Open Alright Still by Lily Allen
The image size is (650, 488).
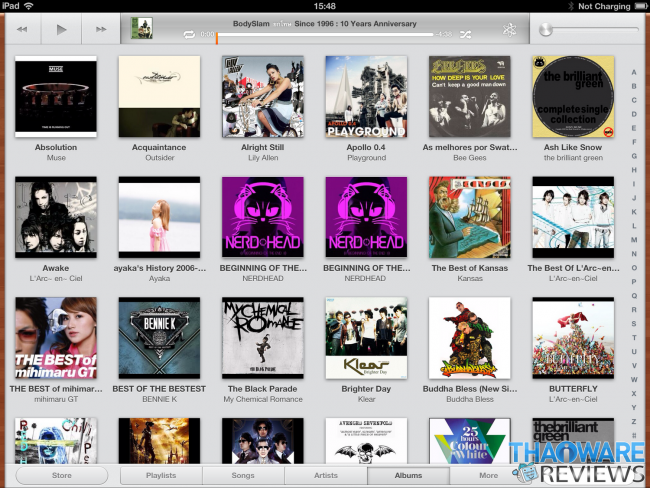coord(263,97)
